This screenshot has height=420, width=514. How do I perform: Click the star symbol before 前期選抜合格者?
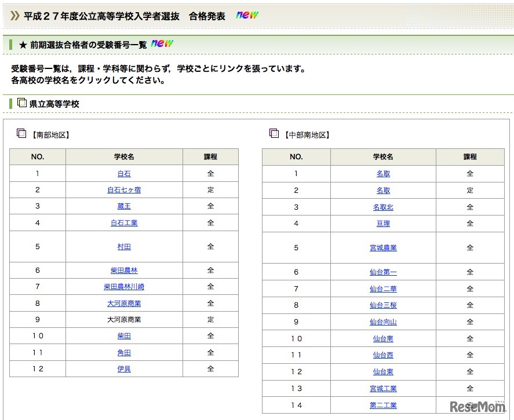coord(23,45)
